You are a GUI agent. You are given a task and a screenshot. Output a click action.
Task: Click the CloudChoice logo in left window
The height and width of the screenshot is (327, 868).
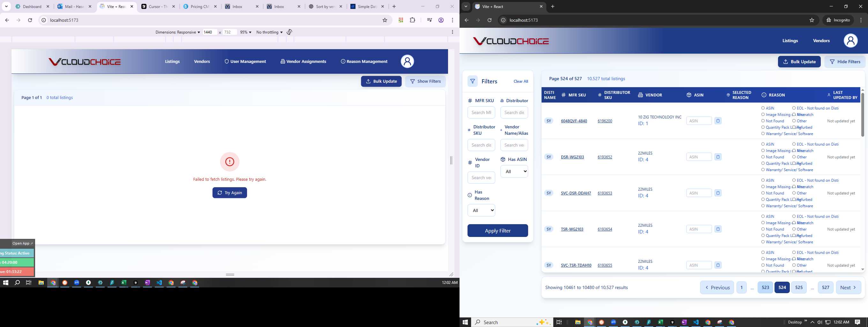85,62
